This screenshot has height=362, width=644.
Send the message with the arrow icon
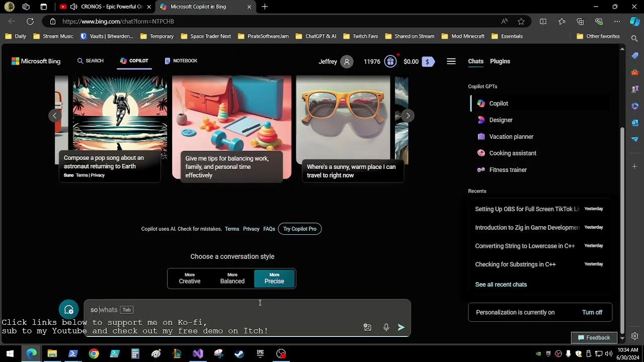coord(401,327)
